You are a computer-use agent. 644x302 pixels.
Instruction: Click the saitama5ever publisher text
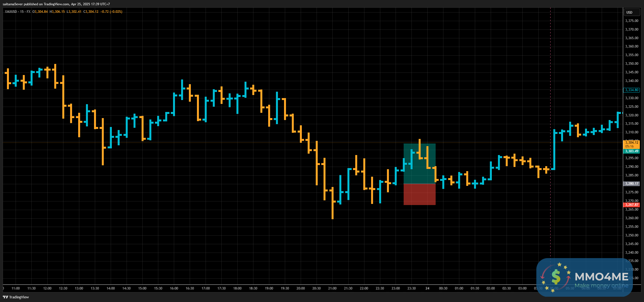pos(13,4)
